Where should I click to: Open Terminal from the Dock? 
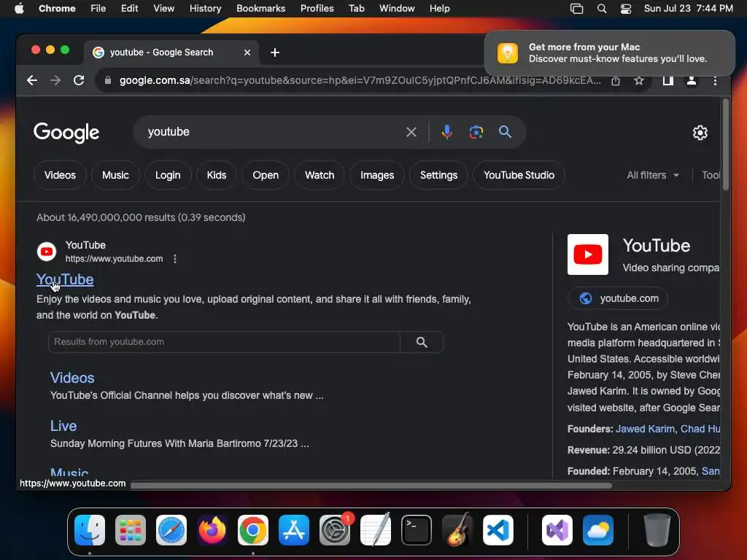pyautogui.click(x=417, y=529)
